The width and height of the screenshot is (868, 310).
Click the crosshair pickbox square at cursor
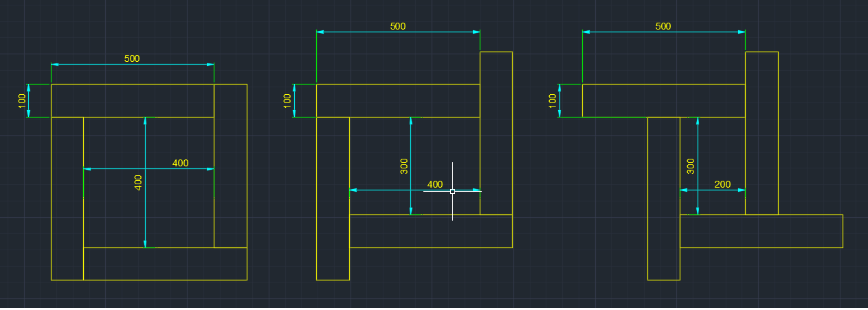pos(452,191)
